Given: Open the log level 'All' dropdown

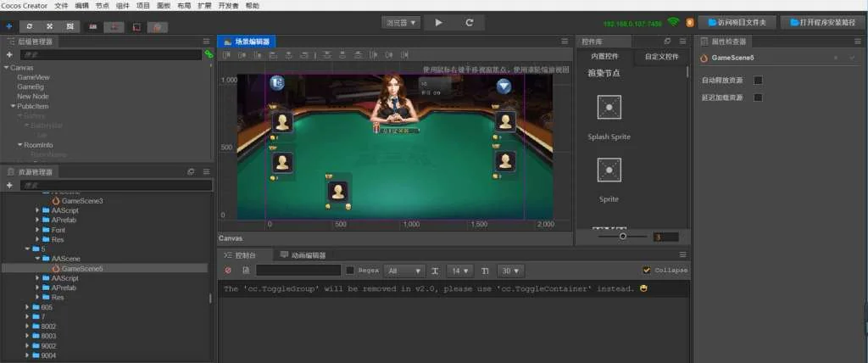Looking at the screenshot, I should click(403, 271).
